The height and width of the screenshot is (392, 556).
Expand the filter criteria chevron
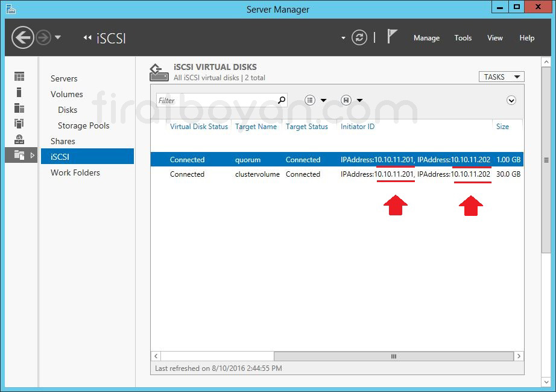511,100
